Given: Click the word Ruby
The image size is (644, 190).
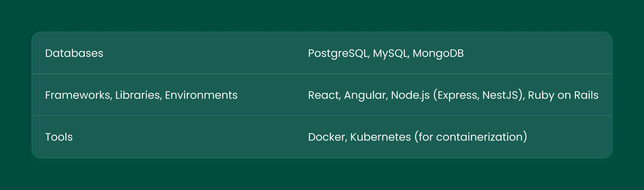Looking at the screenshot, I should click(x=541, y=95).
